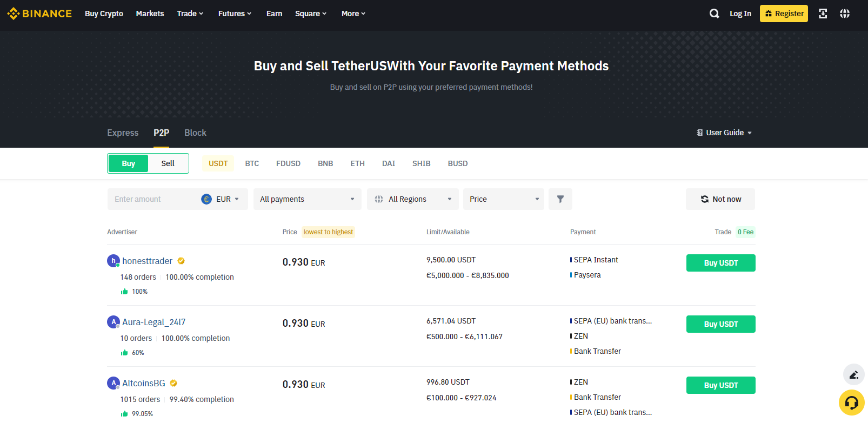Screen dimensions: 868x422
Task: Select the FDUSD coin tab
Action: click(288, 163)
